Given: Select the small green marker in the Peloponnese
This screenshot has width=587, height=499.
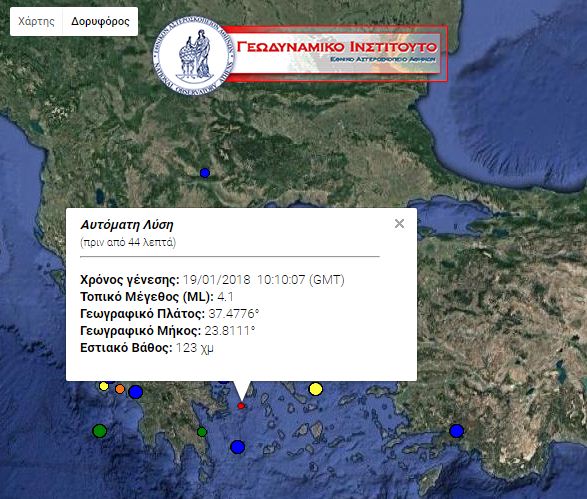Looking at the screenshot, I should (202, 432).
